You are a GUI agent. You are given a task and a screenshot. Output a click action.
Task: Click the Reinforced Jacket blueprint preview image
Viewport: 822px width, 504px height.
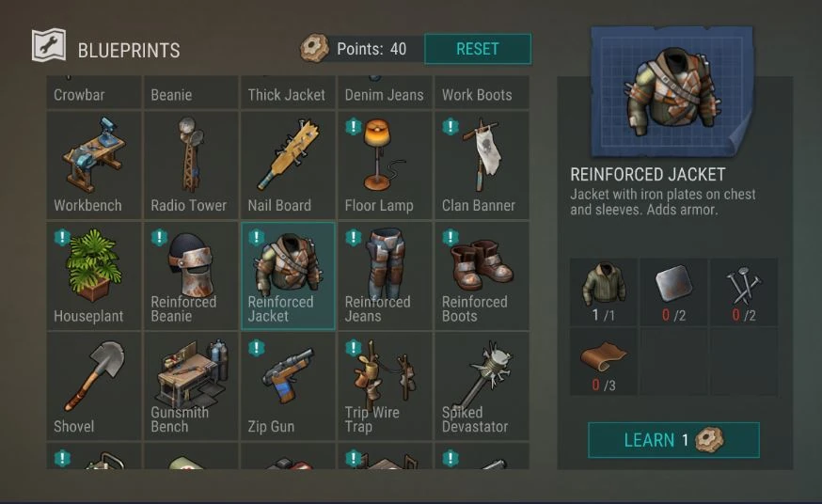click(672, 92)
